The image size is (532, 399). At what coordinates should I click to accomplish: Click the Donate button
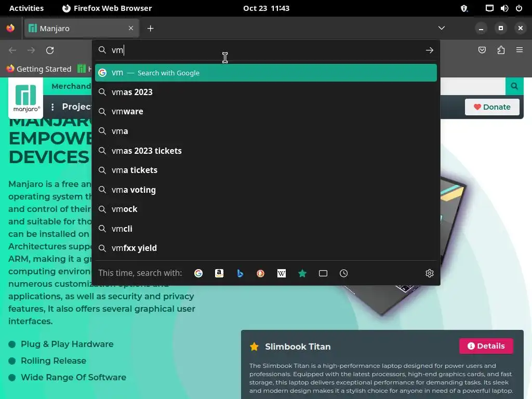(x=492, y=107)
